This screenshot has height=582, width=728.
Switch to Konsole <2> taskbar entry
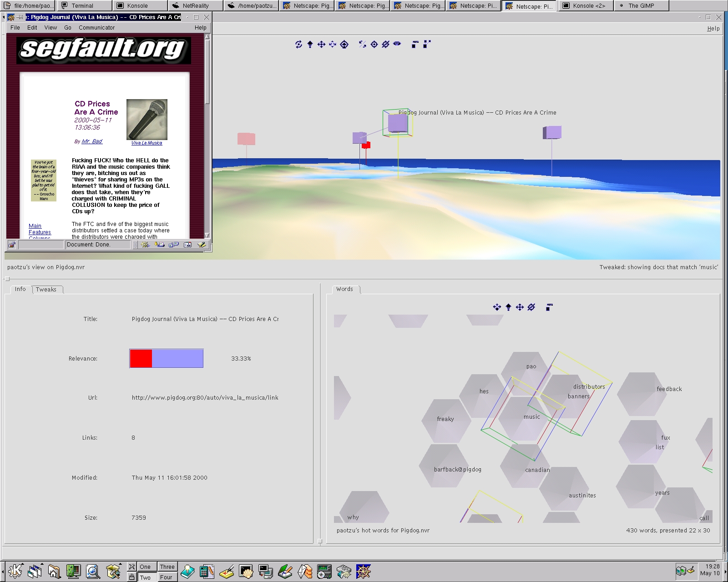click(586, 6)
